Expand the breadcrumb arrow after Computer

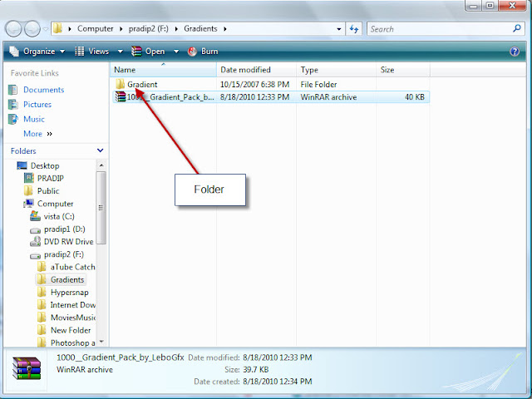[121, 29]
